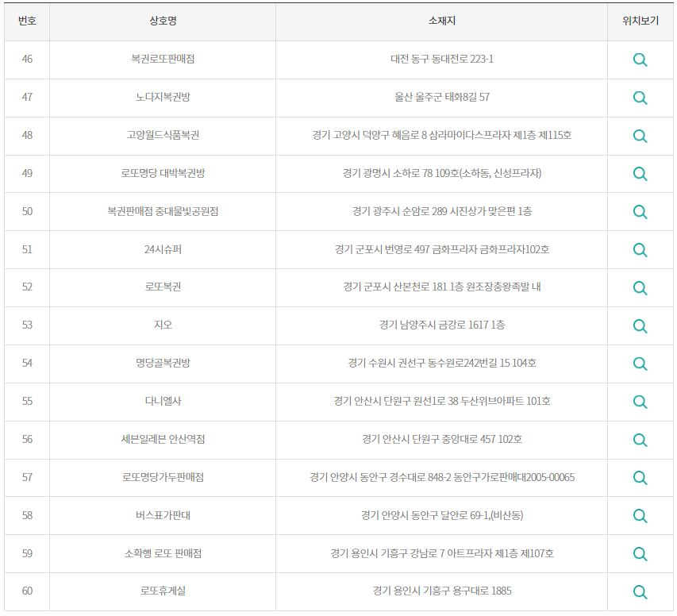This screenshot has width=677, height=616.
Task: Click the 번호 column header
Action: [27, 21]
